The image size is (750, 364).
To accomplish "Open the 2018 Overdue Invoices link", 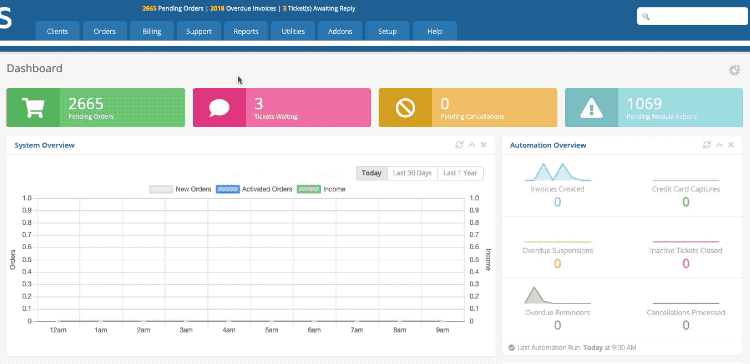I will point(243,9).
